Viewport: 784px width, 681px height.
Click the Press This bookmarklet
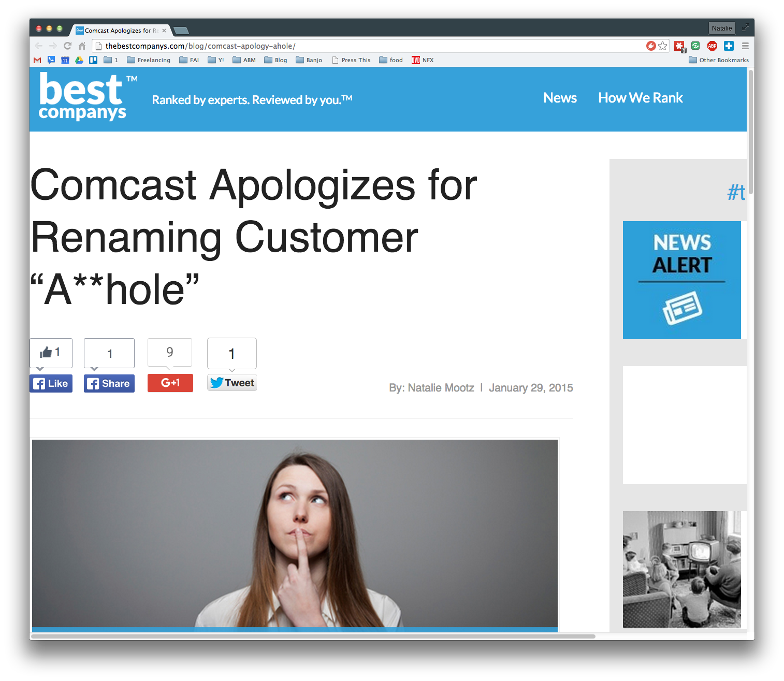[x=351, y=60]
